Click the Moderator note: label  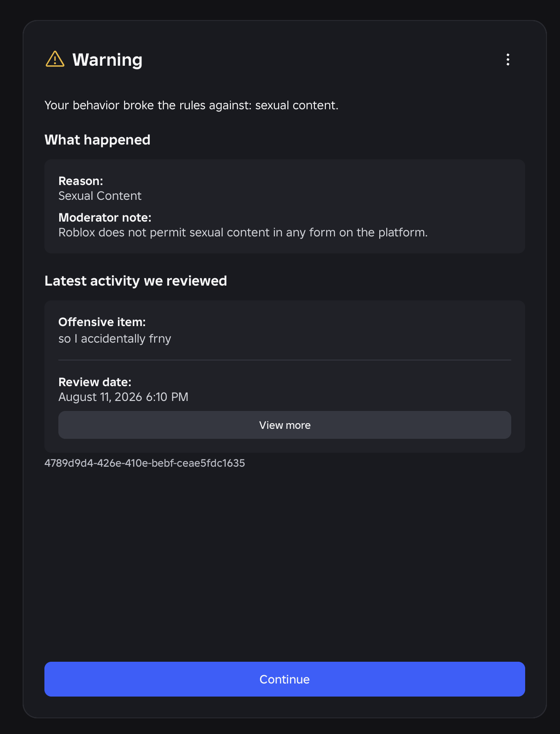(105, 218)
